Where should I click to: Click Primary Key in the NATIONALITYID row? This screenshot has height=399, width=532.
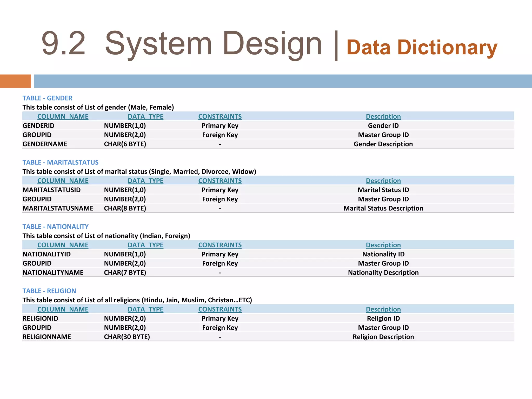coord(220,254)
